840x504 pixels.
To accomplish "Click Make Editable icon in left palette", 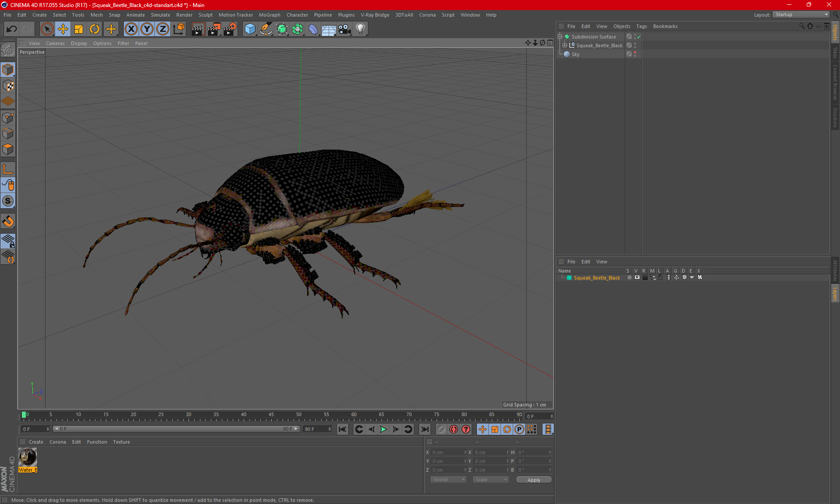I will pyautogui.click(x=8, y=49).
